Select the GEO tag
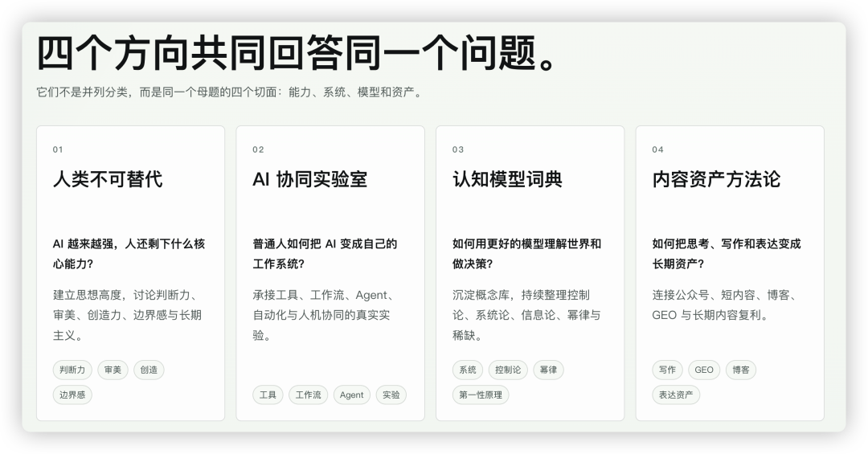The width and height of the screenshot is (868, 454). pos(704,370)
